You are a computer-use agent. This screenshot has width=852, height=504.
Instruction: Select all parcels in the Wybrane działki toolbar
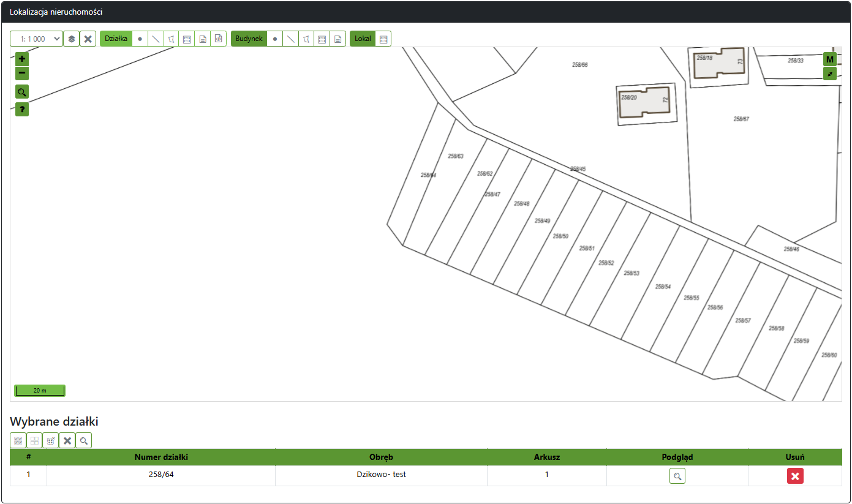click(18, 440)
